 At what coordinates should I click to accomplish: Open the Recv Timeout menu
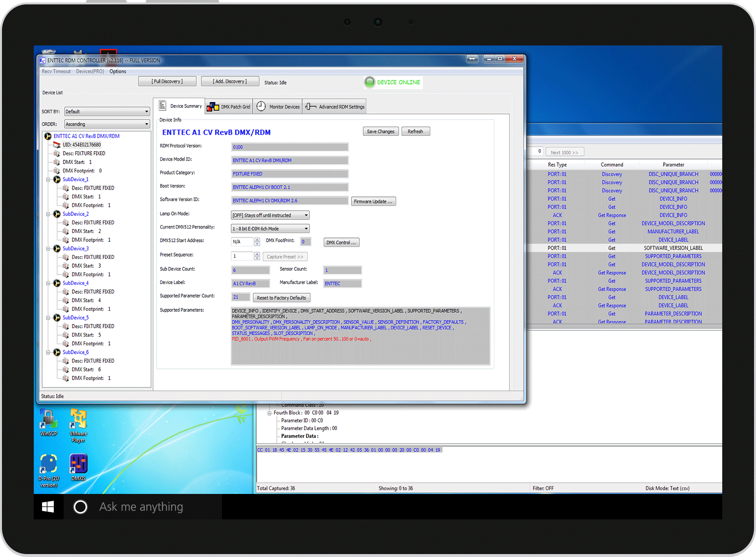tap(56, 71)
